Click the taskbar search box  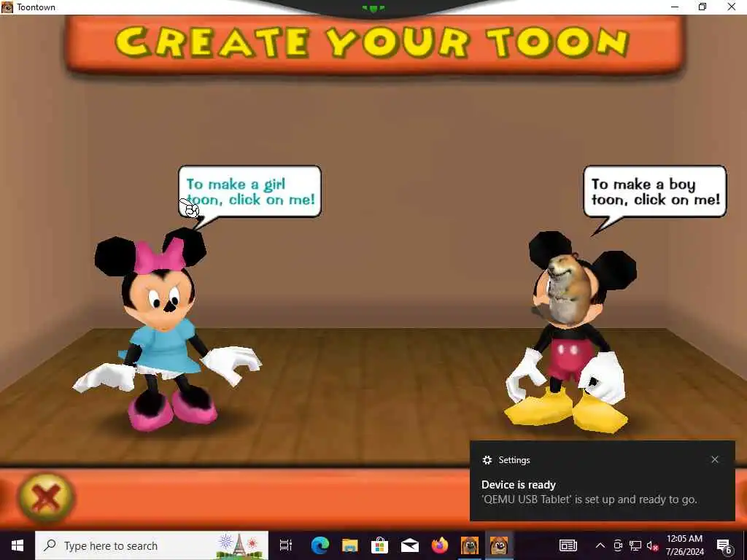click(x=152, y=545)
